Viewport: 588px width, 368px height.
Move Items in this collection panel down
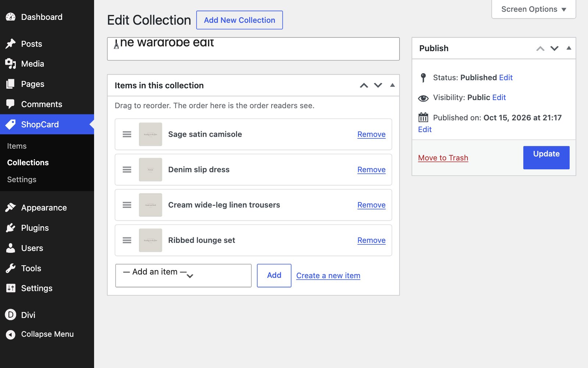(x=378, y=85)
